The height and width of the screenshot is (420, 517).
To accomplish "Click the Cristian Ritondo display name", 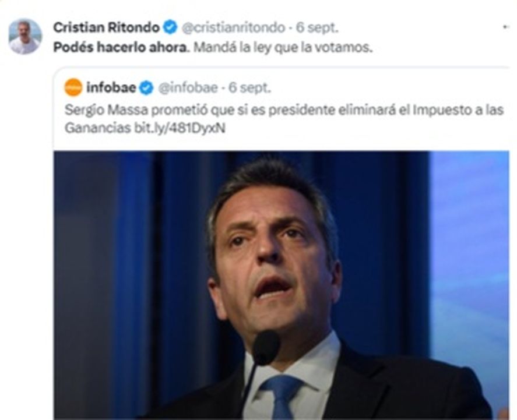I will coord(106,27).
